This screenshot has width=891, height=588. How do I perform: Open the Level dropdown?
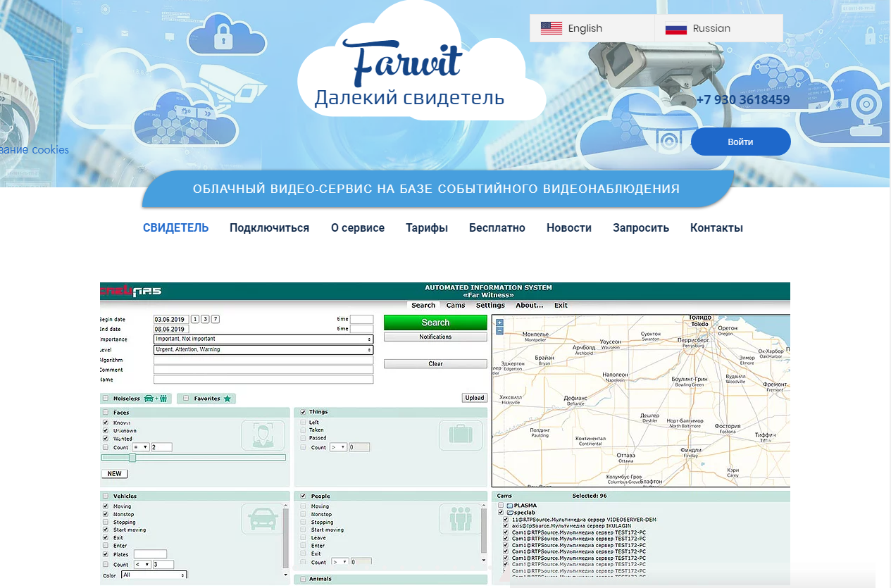pyautogui.click(x=263, y=349)
